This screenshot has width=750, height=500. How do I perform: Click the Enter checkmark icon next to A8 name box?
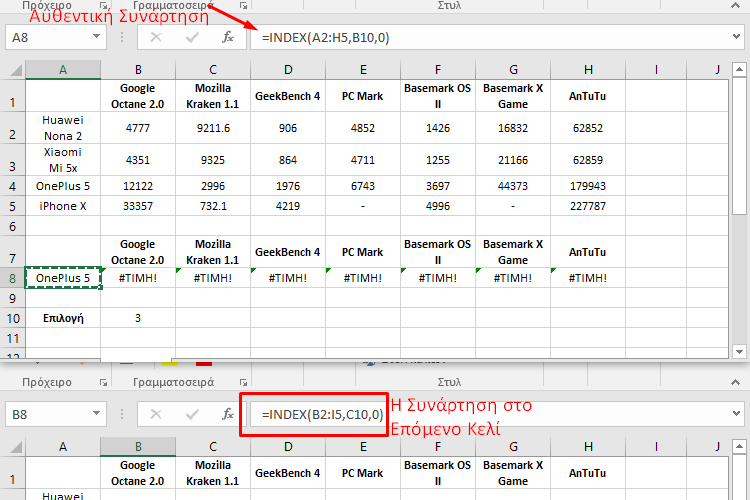[x=192, y=37]
